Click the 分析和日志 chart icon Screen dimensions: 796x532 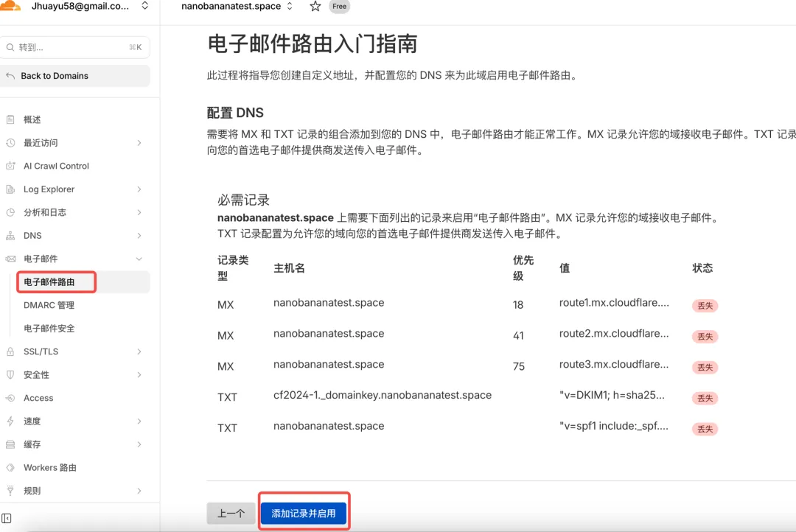(10, 212)
